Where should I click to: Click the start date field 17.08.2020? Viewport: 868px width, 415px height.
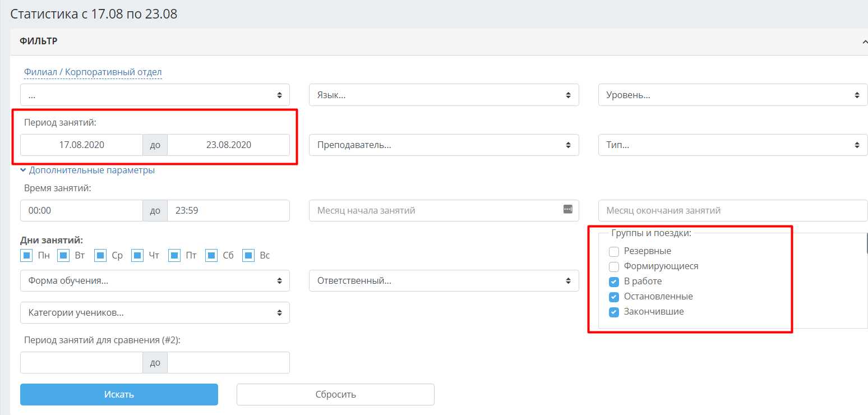(x=82, y=145)
